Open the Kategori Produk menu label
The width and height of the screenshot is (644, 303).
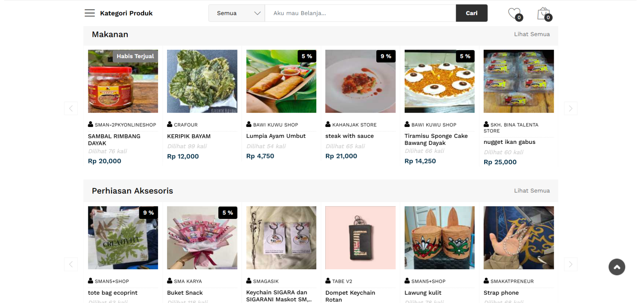(126, 13)
